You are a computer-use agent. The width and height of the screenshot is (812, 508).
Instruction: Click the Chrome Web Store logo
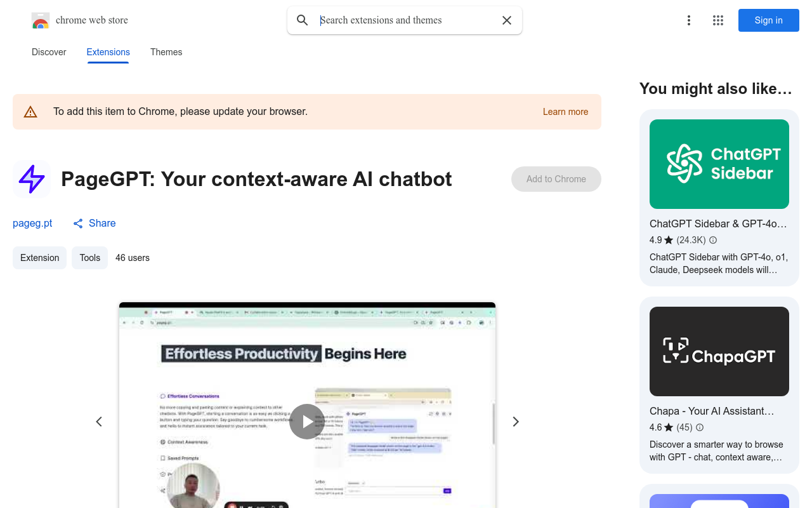coord(41,20)
